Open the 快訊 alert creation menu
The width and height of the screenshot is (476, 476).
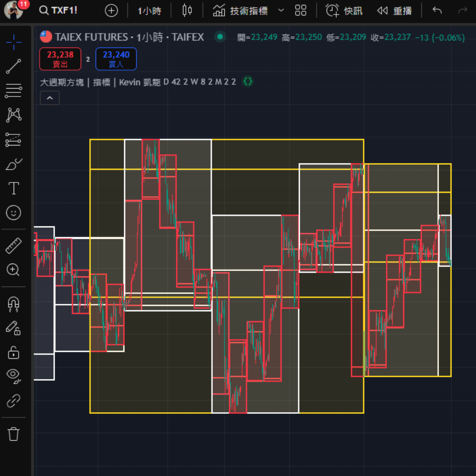click(x=344, y=11)
